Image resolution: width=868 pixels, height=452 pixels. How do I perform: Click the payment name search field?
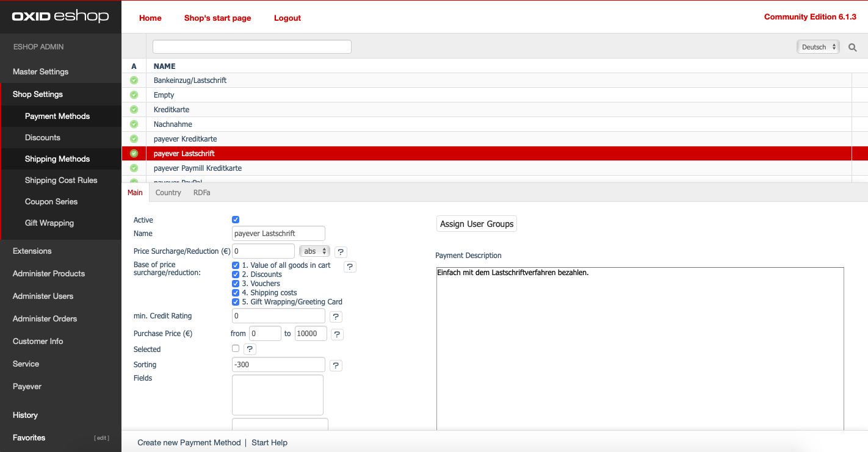(252, 47)
